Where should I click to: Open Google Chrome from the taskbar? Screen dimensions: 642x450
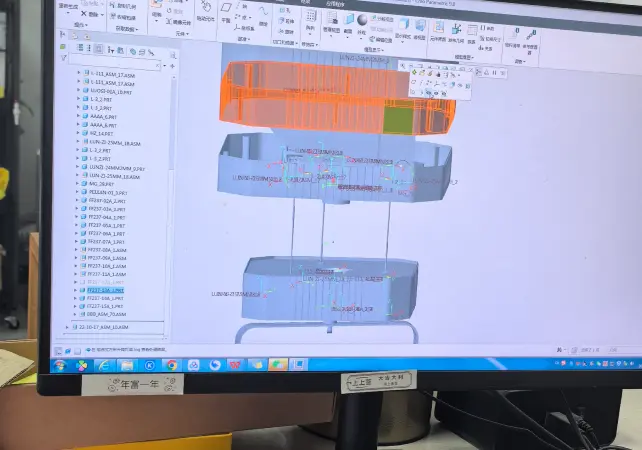[172, 365]
